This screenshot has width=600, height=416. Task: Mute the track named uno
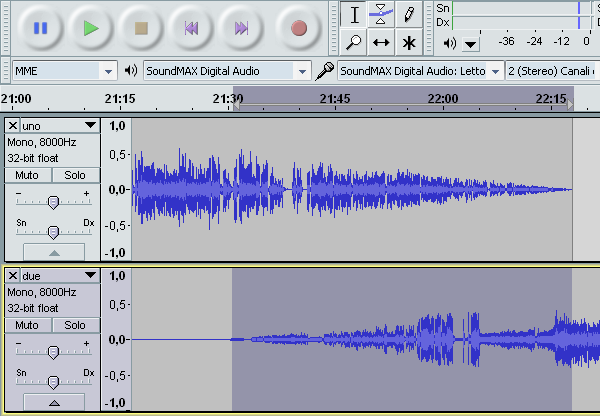[26, 175]
